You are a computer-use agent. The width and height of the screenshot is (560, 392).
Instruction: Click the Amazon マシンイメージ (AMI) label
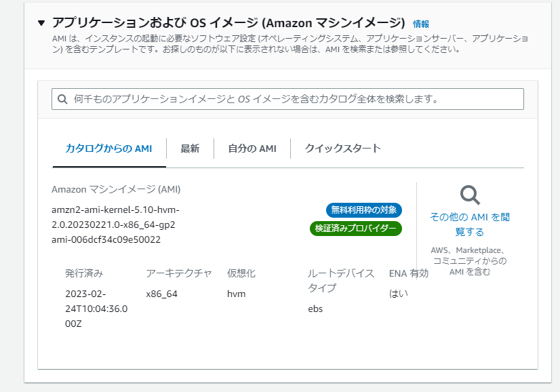[x=116, y=189]
